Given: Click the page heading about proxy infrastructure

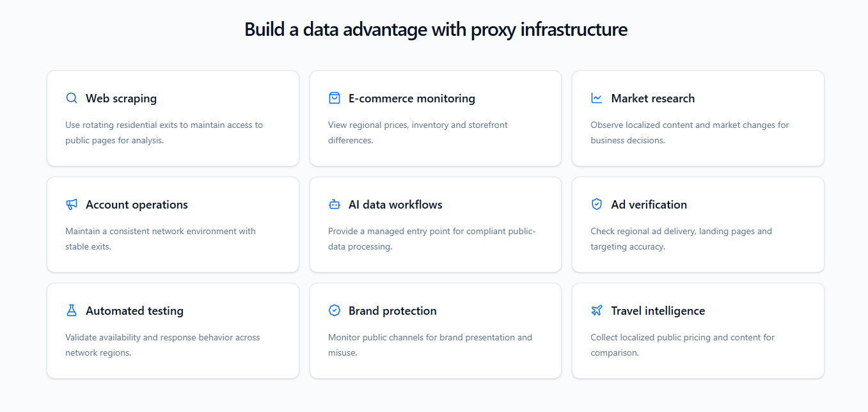Looking at the screenshot, I should pos(436,29).
